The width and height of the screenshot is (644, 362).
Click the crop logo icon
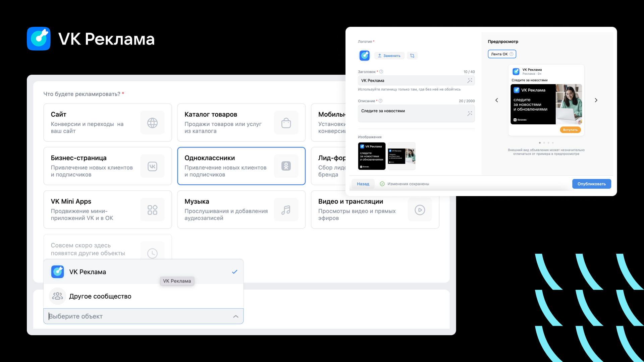(412, 56)
